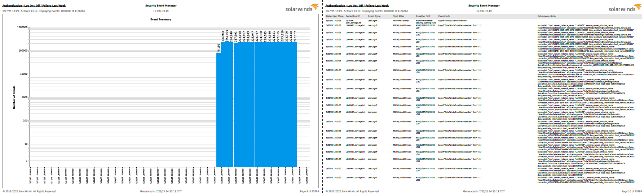Select the Logoff CORVEGA\srvc-database event info cell
This screenshot has width=644, height=193.
[x=453, y=21]
